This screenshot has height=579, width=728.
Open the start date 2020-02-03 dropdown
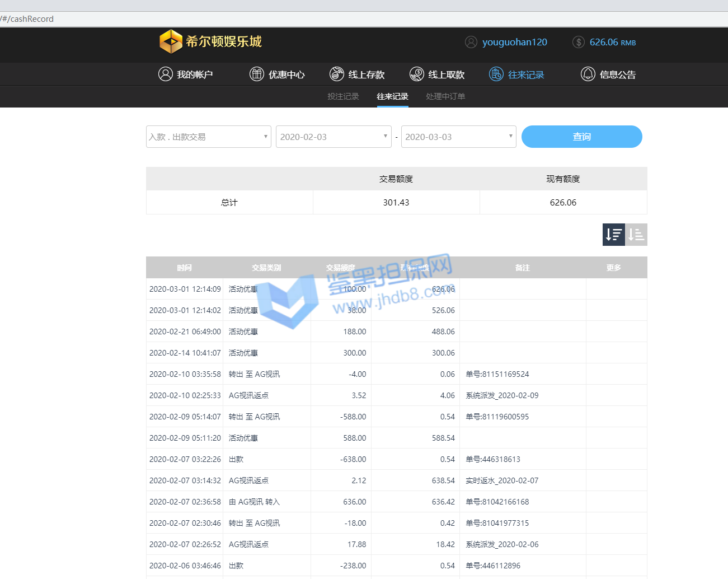click(x=334, y=137)
